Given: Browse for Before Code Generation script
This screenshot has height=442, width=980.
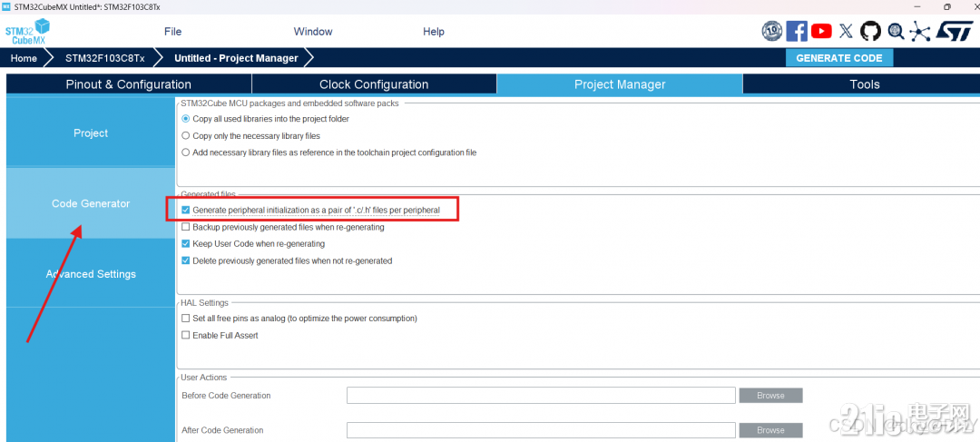Looking at the screenshot, I should [770, 396].
